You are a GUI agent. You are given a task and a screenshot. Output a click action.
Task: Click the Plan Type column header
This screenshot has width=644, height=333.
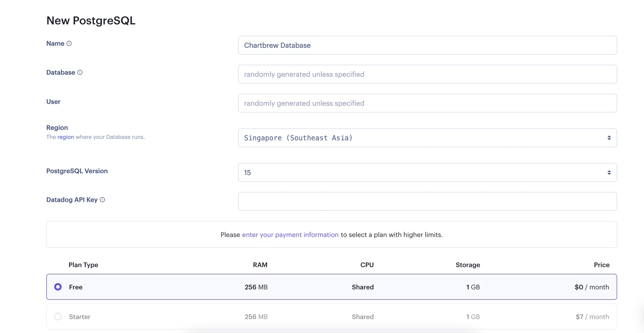coord(83,265)
